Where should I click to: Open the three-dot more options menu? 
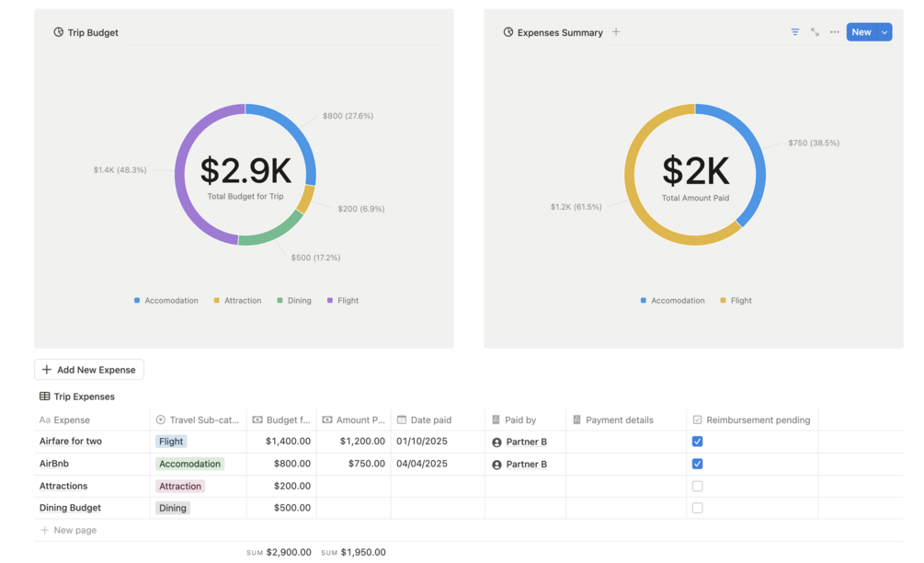(x=835, y=32)
